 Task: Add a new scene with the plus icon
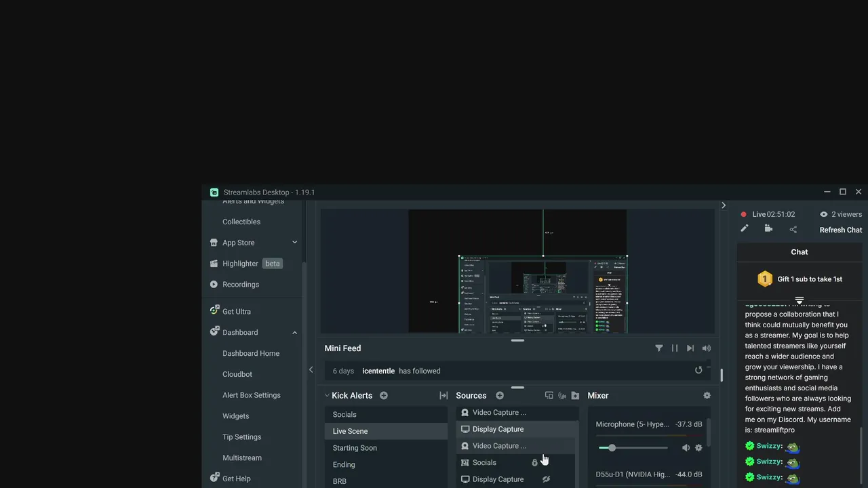coord(384,396)
